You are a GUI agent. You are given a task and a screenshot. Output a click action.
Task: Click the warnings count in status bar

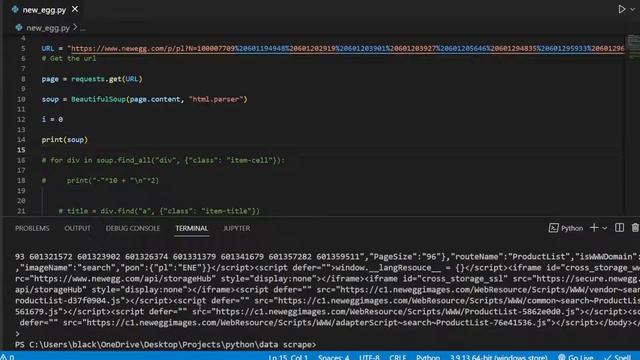[7, 357]
